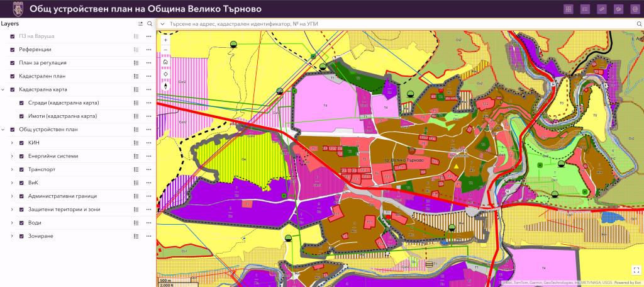Click the Powered by Esri attribution link

[x=628, y=283]
